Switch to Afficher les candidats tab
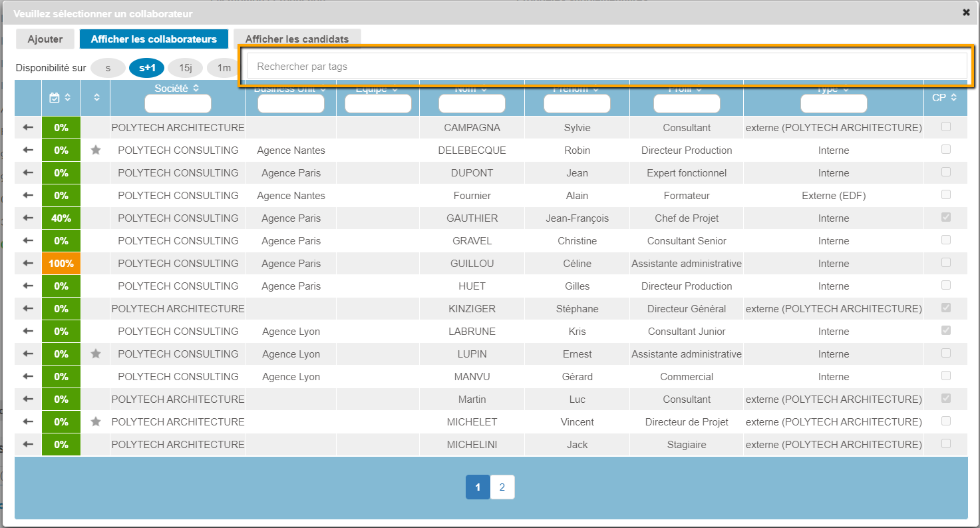This screenshot has width=980, height=528. point(297,39)
